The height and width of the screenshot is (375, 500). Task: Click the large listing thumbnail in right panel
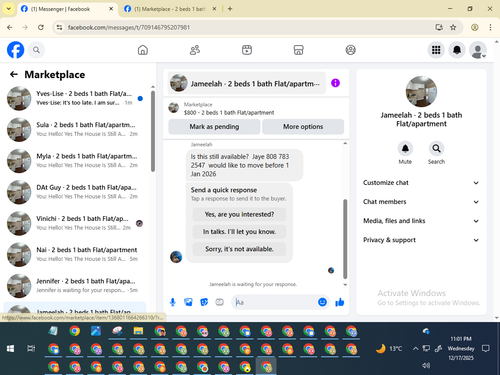[421, 91]
